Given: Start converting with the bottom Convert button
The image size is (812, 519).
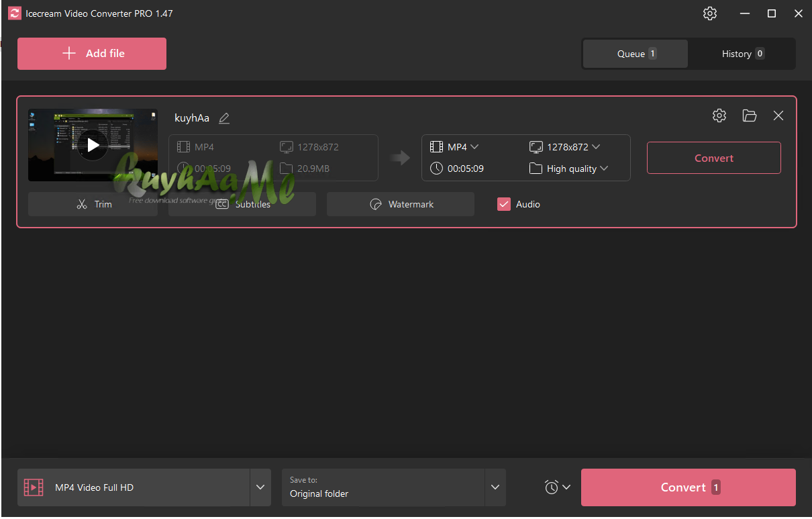Looking at the screenshot, I should [689, 487].
